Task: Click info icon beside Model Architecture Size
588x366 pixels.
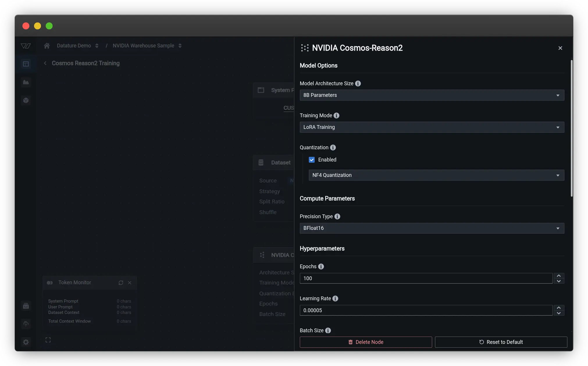Action: (358, 83)
